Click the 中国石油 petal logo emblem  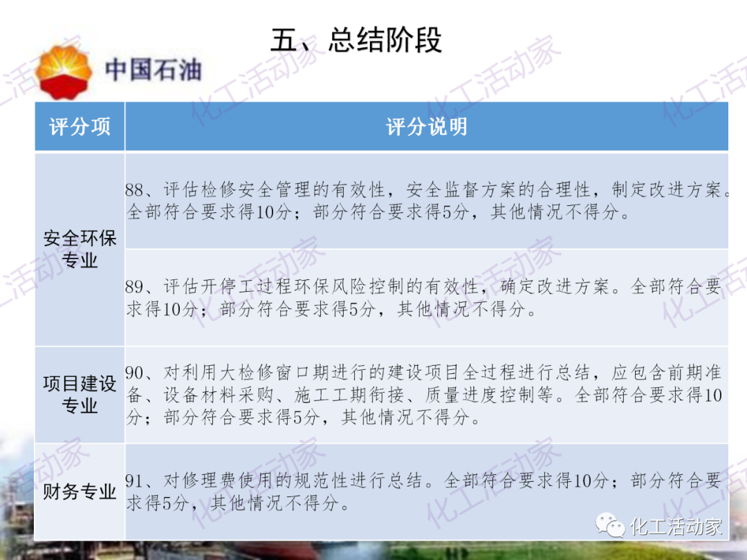coord(64,73)
